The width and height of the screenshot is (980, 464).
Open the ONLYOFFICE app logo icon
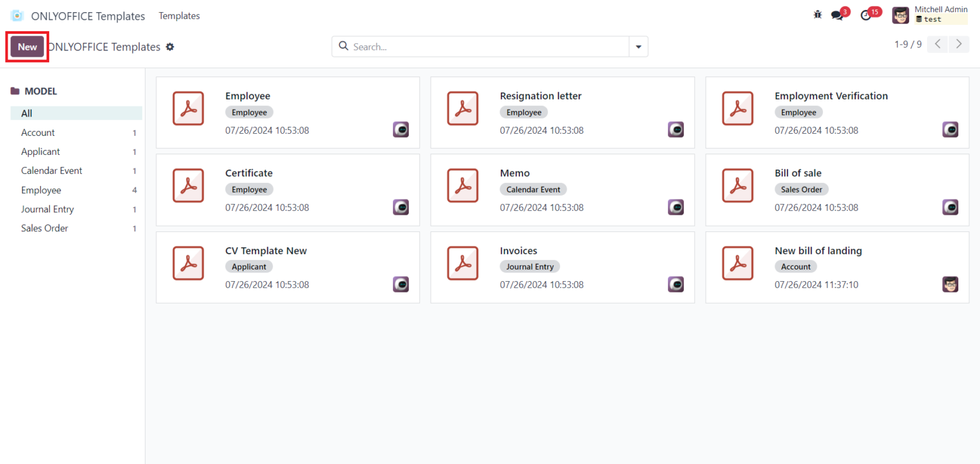tap(17, 16)
